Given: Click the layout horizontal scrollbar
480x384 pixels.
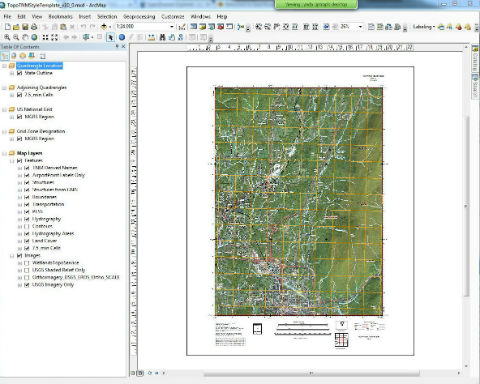Looking at the screenshot, I should click(312, 373).
